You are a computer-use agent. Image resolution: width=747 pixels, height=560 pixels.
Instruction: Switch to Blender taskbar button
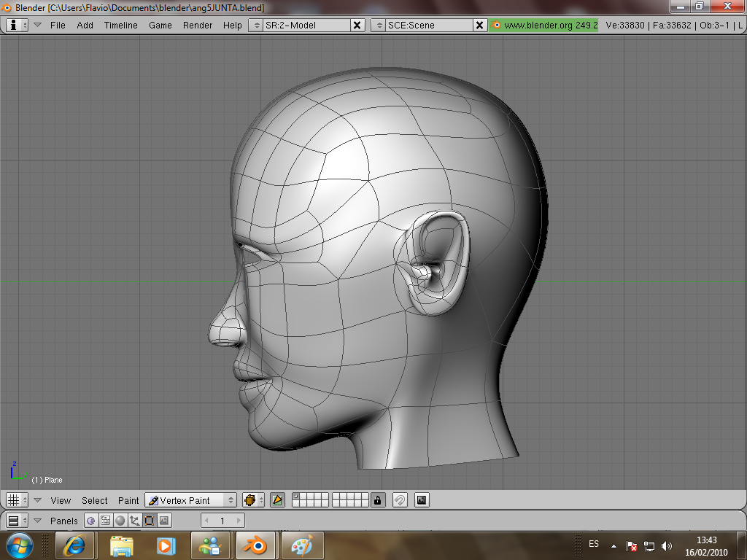tap(255, 545)
